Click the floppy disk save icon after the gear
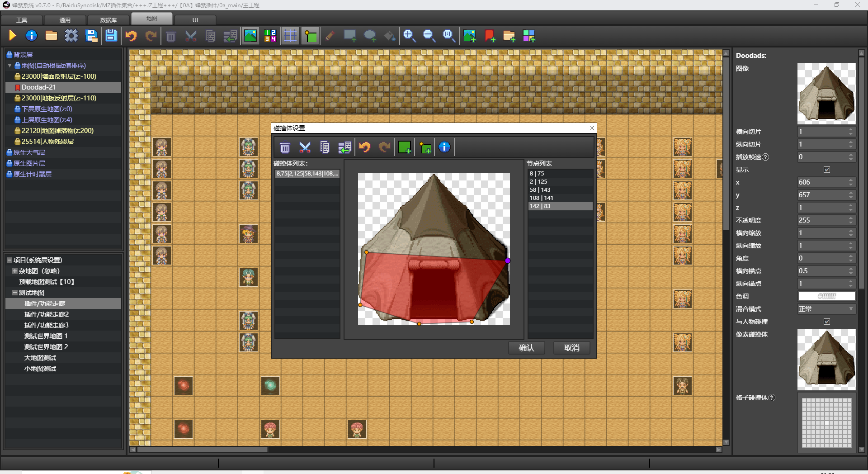This screenshot has height=474, width=868. click(91, 36)
